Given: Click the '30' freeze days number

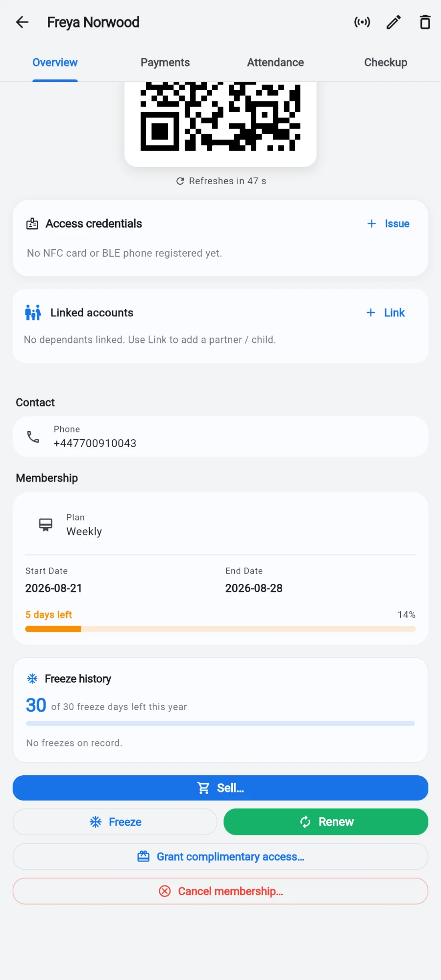Looking at the screenshot, I should click(x=36, y=705).
